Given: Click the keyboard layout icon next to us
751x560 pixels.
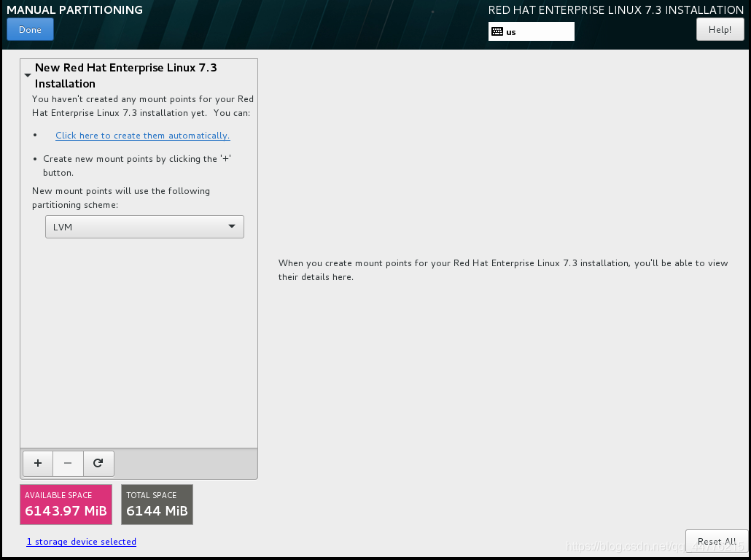Looking at the screenshot, I should [x=497, y=31].
